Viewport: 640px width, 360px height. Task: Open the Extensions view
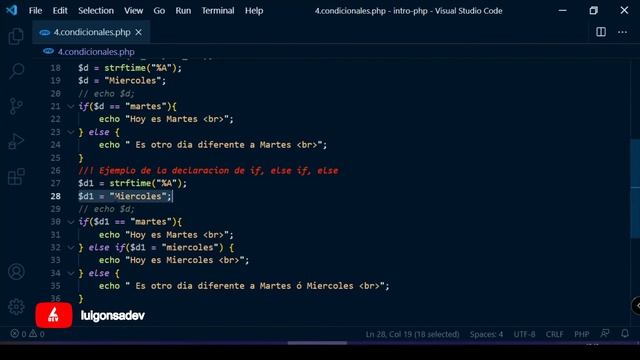coord(16,176)
